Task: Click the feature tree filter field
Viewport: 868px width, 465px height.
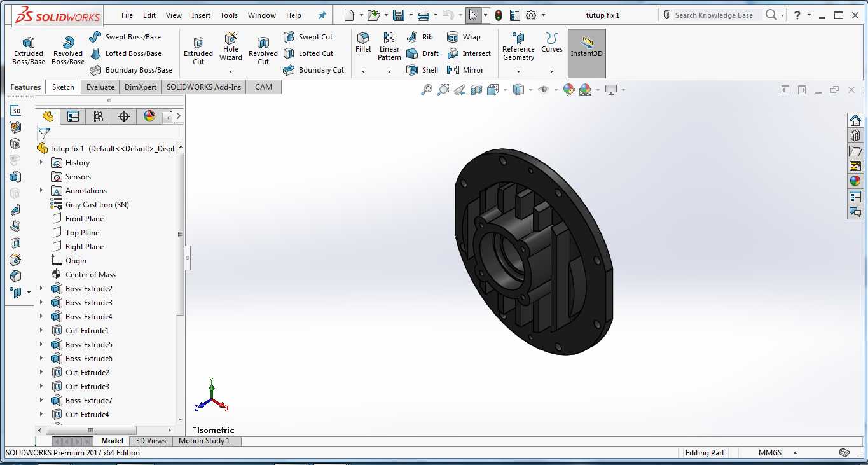Action: 110,134
